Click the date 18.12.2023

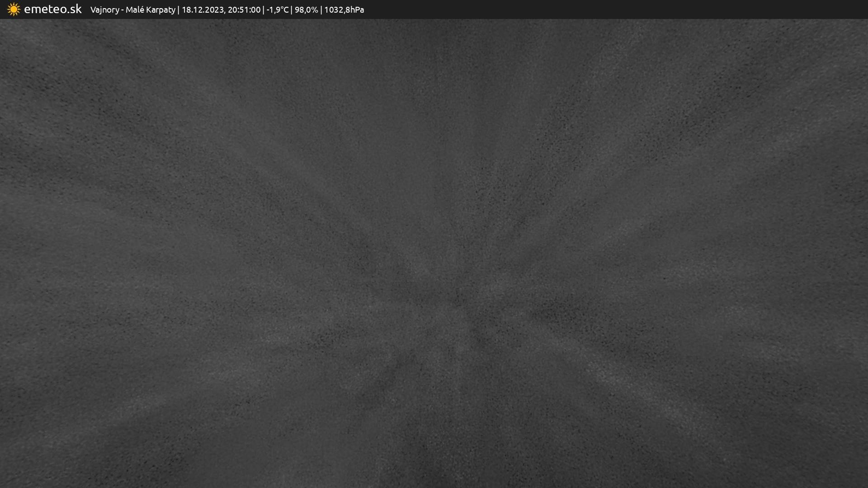pyautogui.click(x=203, y=9)
